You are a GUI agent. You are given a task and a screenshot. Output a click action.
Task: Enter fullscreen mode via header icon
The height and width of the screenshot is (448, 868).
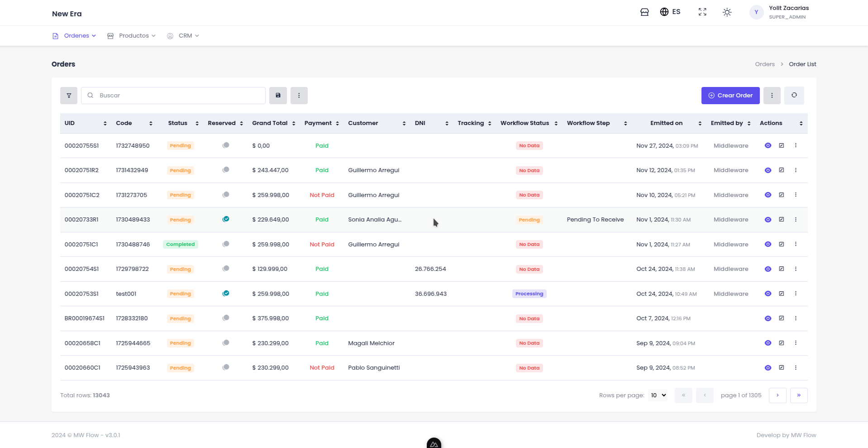(x=702, y=12)
